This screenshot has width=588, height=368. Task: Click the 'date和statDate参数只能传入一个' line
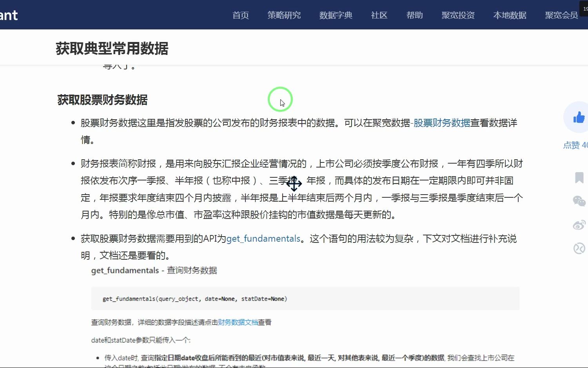tap(141, 340)
